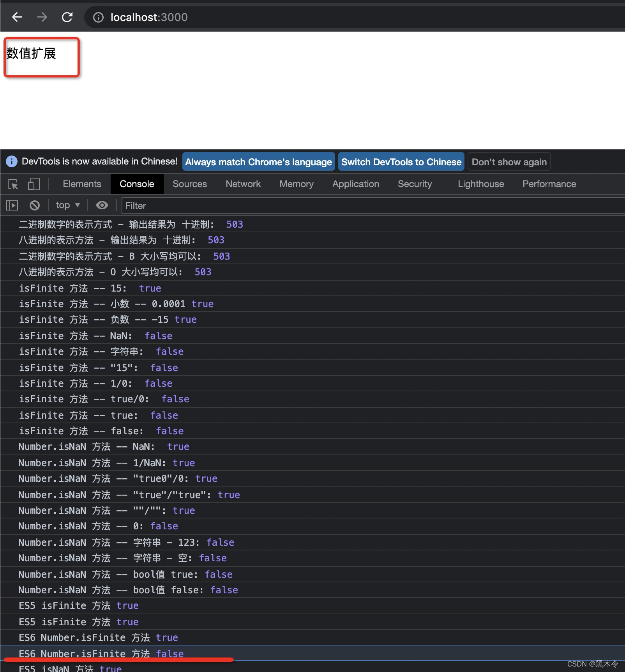Reload the localhost page

tap(67, 17)
